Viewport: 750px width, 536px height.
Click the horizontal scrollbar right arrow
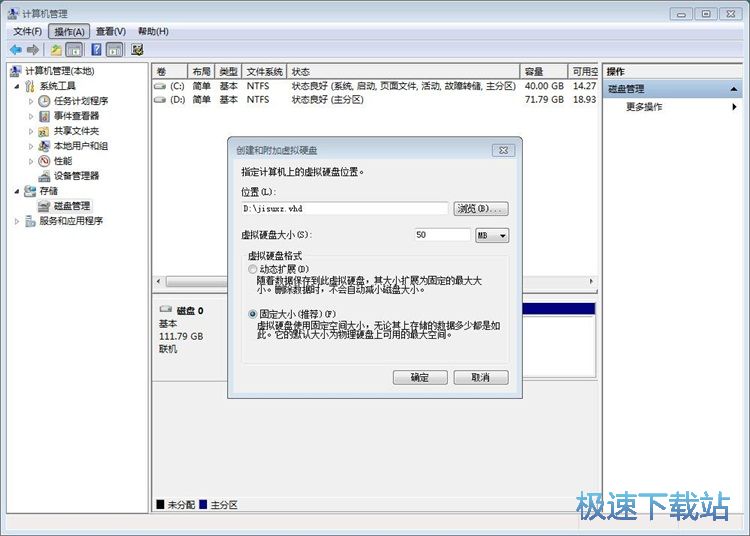coord(591,281)
